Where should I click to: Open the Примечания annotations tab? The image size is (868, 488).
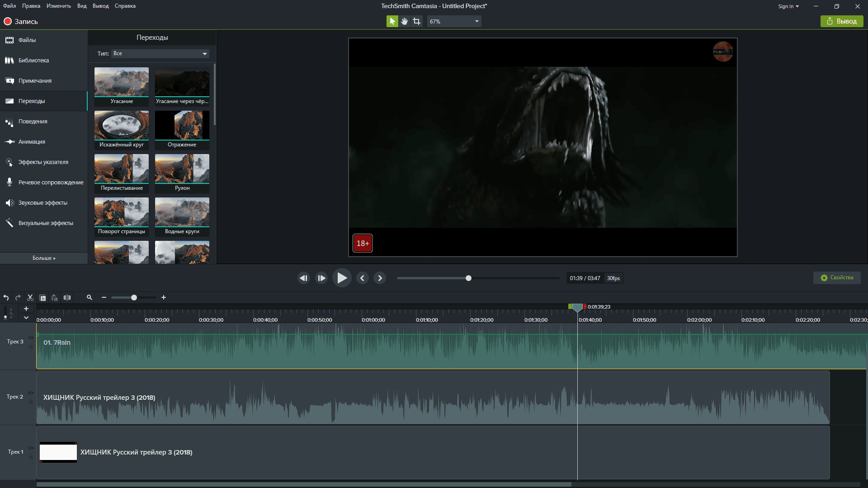pos(44,80)
